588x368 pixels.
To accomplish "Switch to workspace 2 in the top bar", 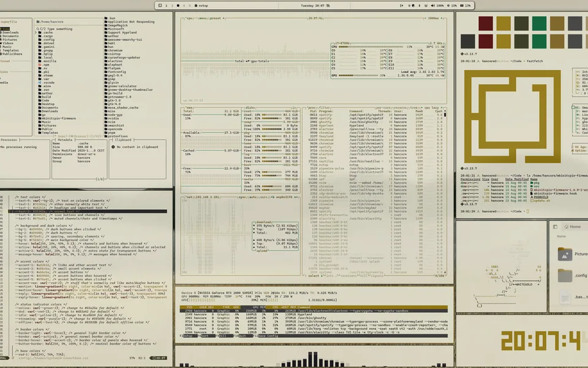I will pos(172,6).
